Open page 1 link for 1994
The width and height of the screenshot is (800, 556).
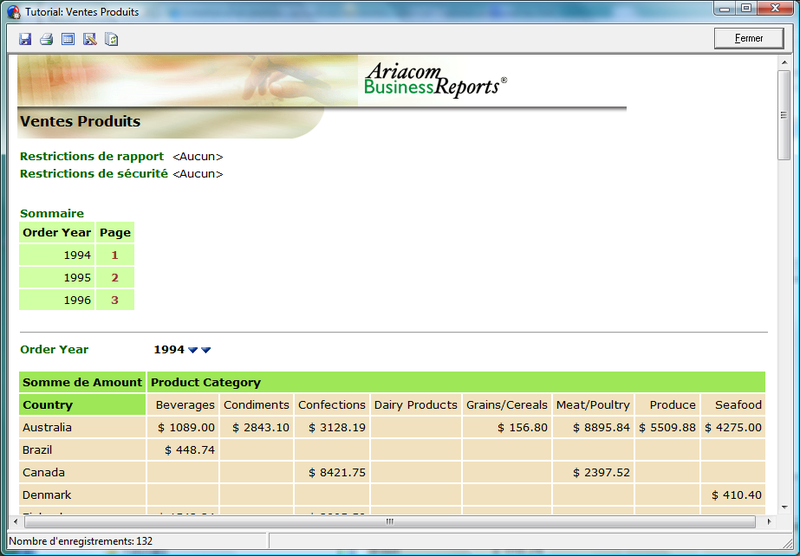point(115,255)
